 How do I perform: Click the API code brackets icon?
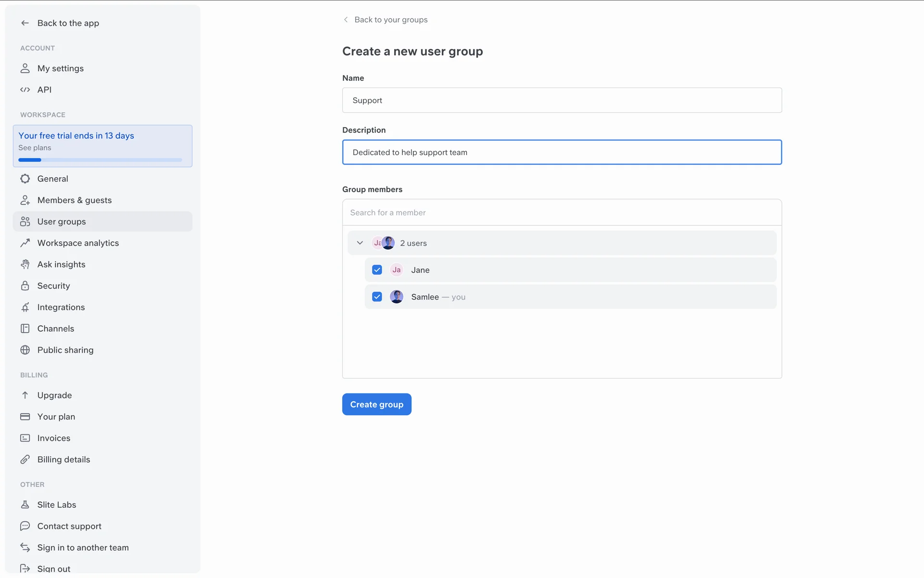click(25, 90)
